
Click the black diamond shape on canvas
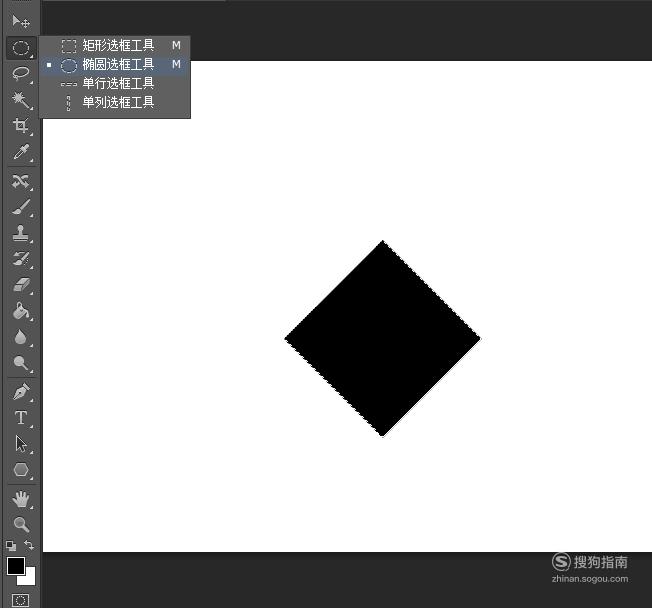tap(383, 339)
